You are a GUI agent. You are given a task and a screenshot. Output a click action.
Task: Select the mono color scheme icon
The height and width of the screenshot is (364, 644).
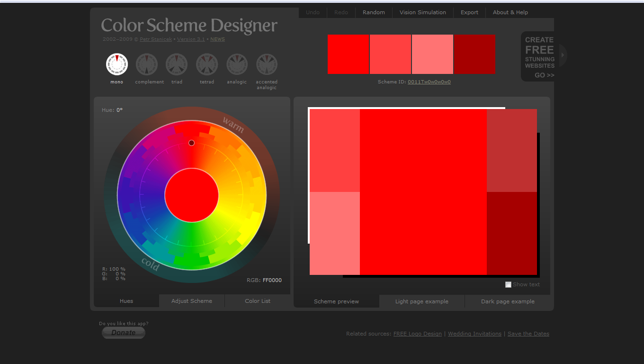(x=117, y=64)
